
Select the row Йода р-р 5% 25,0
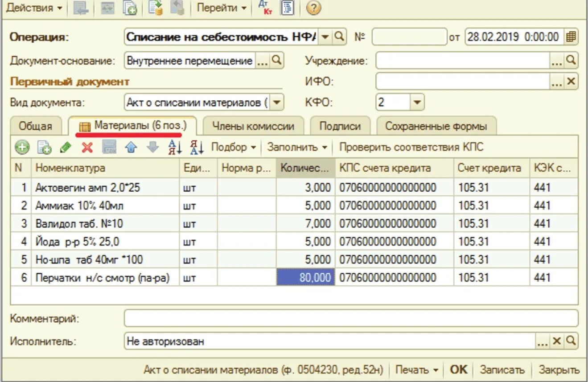point(294,242)
